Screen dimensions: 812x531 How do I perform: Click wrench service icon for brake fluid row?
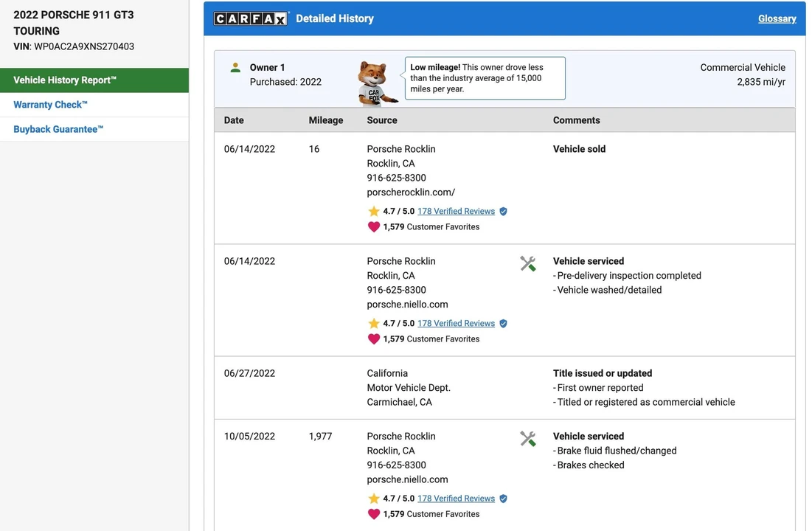[x=528, y=439]
